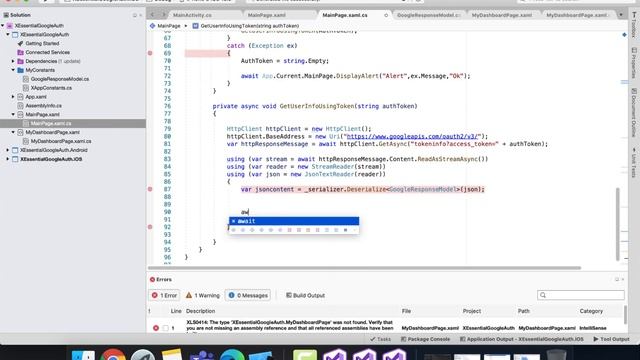Image resolution: width=640 pixels, height=360 pixels.
Task: Sort errors by the Description column
Action: [x=200, y=311]
